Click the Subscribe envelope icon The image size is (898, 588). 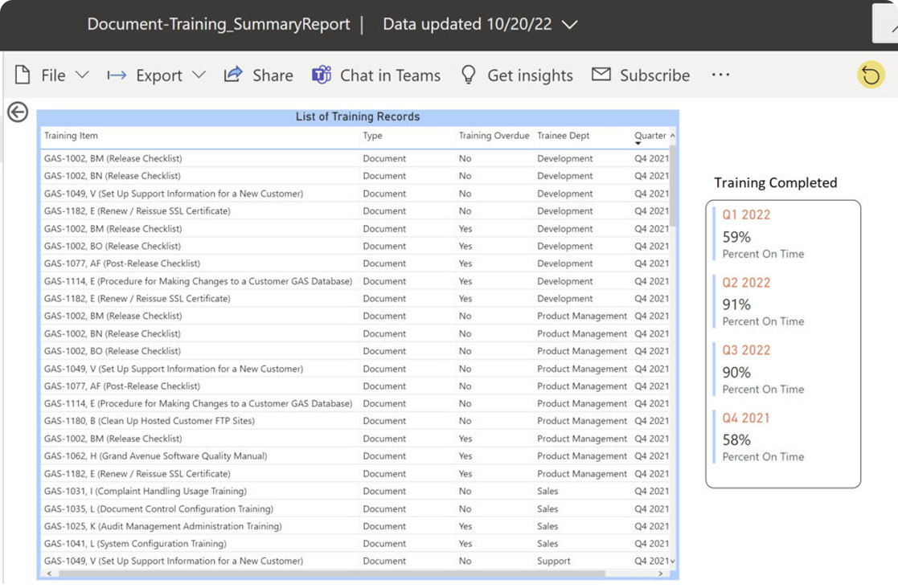click(x=601, y=75)
